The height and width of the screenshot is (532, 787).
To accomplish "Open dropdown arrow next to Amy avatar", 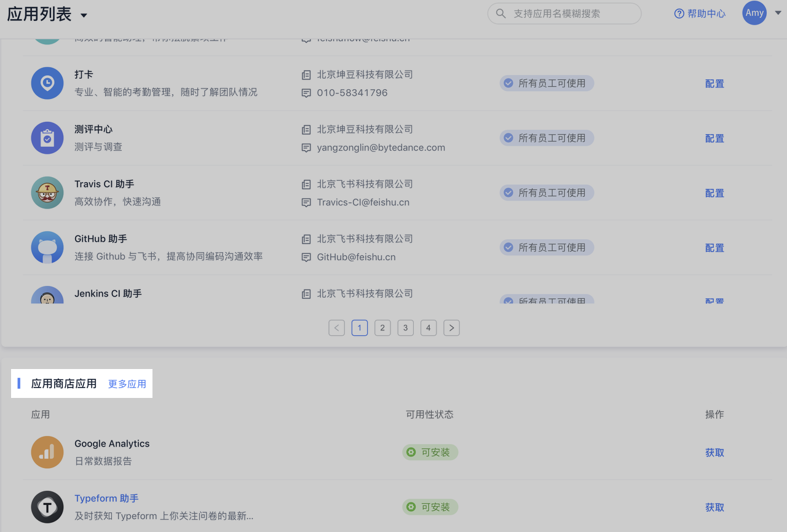I will (777, 13).
